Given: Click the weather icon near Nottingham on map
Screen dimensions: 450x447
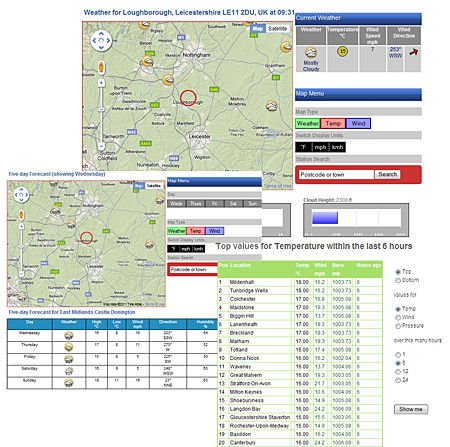Looking at the screenshot, I should coord(147,61).
